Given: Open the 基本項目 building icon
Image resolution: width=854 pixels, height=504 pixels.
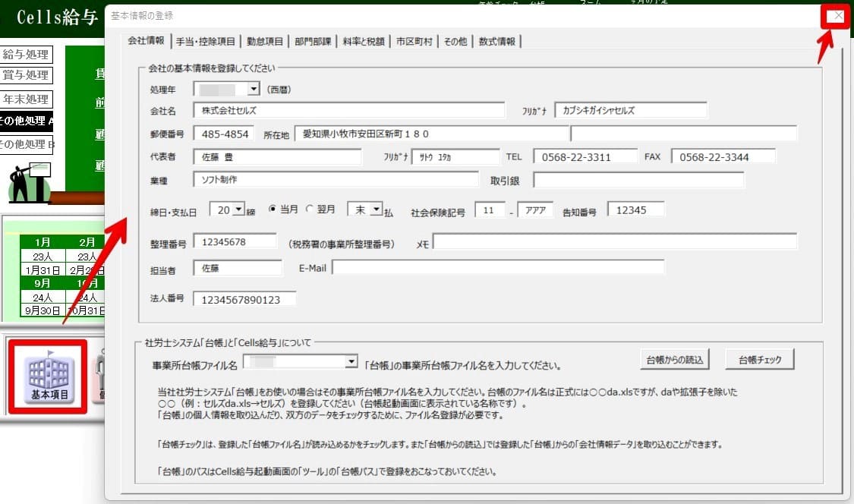Looking at the screenshot, I should pos(49,378).
